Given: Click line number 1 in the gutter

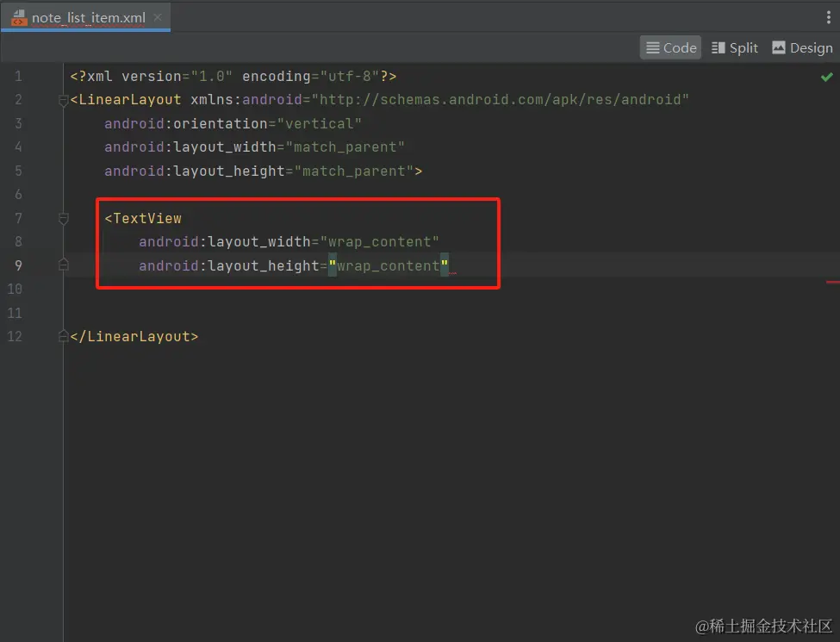Looking at the screenshot, I should (x=18, y=76).
